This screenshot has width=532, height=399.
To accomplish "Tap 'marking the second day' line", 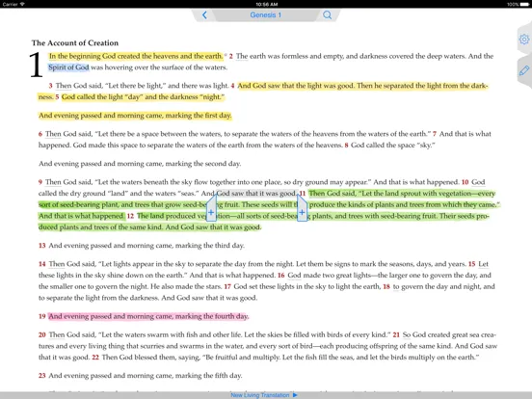I will [x=140, y=164].
